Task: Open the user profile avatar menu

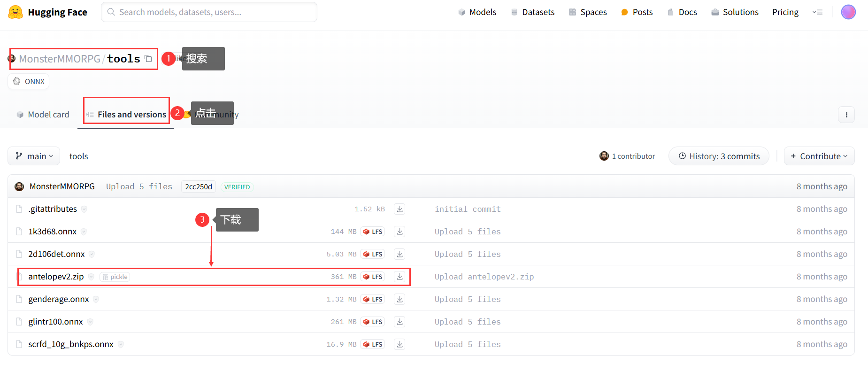Action: click(x=848, y=12)
